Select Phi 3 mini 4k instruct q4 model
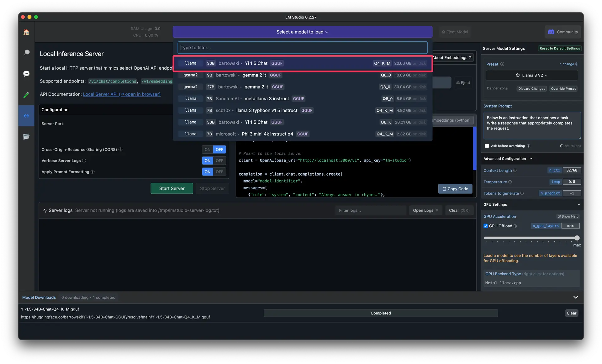 302,134
